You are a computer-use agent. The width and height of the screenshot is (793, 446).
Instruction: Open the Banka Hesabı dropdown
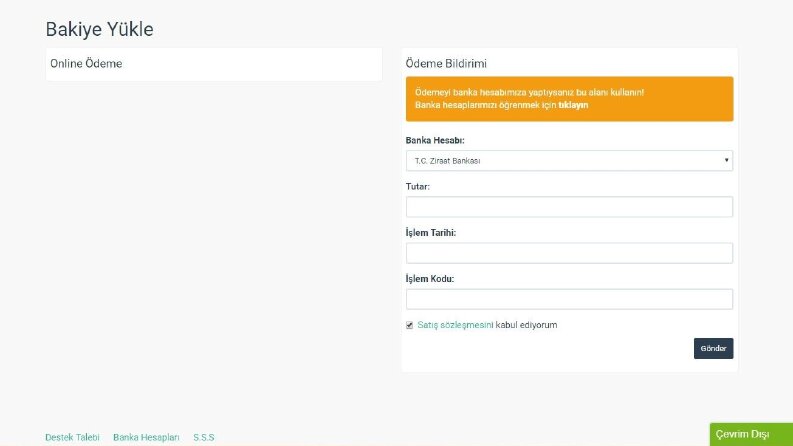click(569, 161)
